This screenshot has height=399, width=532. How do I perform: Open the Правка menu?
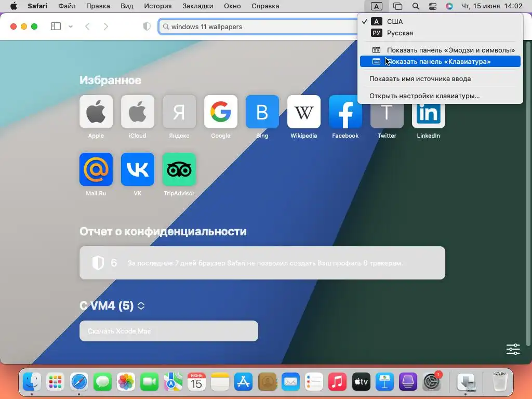point(98,6)
